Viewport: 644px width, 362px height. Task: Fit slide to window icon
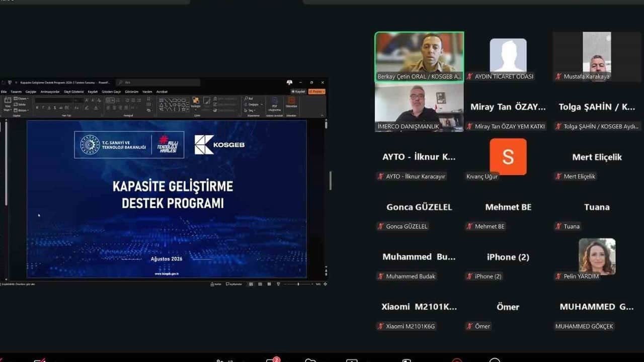(x=325, y=284)
